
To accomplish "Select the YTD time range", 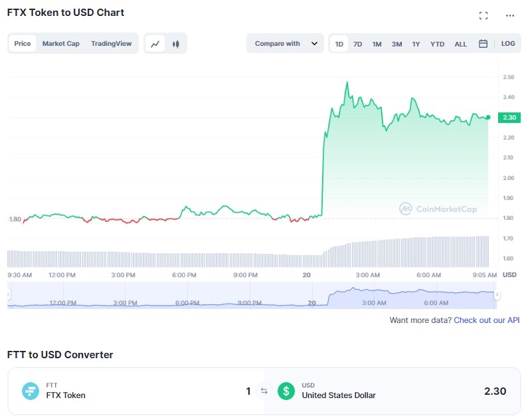I will click(x=437, y=44).
